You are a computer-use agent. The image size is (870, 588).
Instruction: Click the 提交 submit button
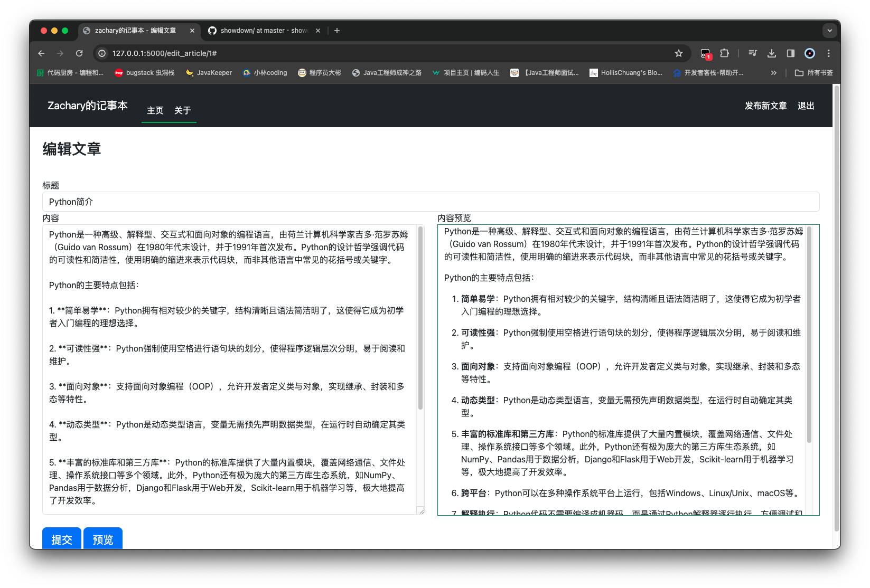click(x=62, y=538)
